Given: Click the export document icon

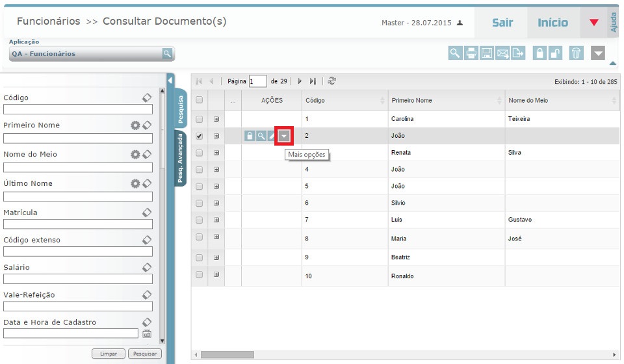Looking at the screenshot, I should click(518, 53).
